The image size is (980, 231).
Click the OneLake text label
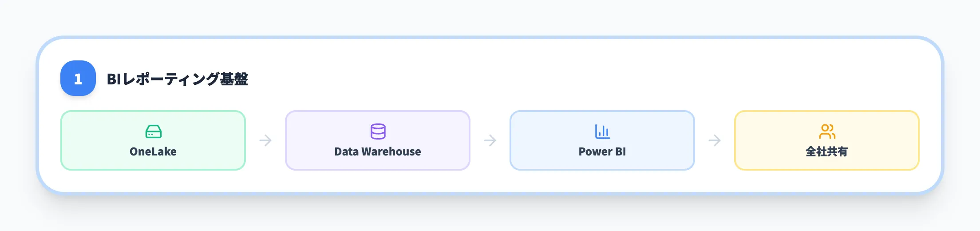point(153,152)
